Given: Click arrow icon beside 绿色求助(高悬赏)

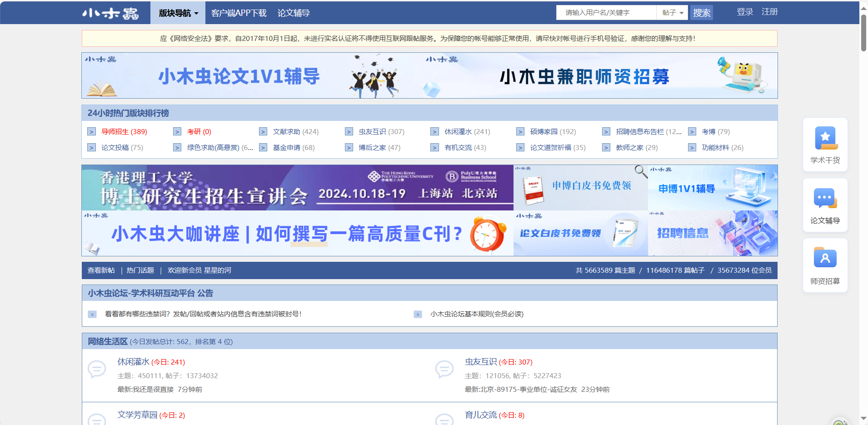Looking at the screenshot, I should pyautogui.click(x=177, y=148).
